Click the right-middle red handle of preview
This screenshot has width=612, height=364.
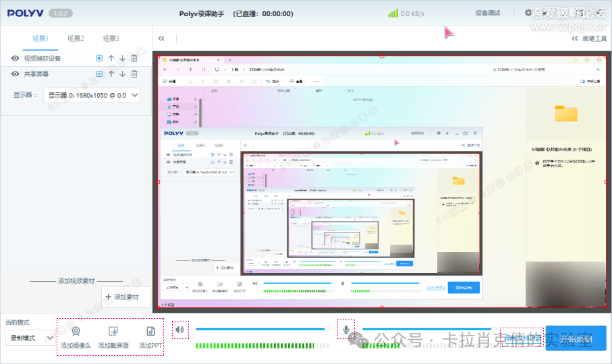click(x=606, y=182)
